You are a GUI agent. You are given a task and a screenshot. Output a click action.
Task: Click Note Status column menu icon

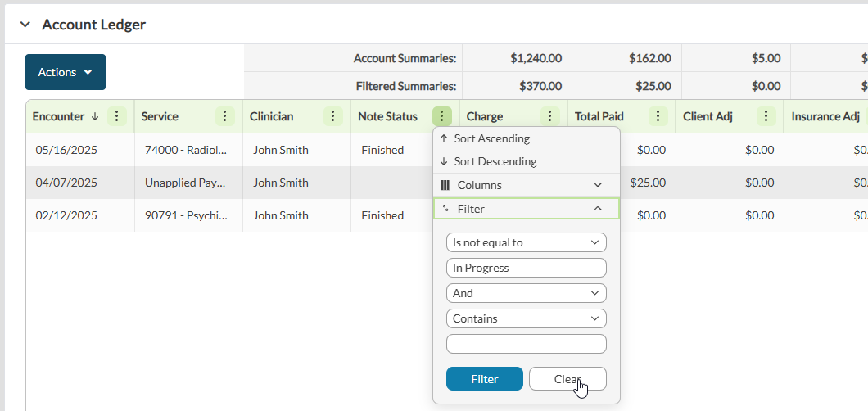[x=442, y=116]
